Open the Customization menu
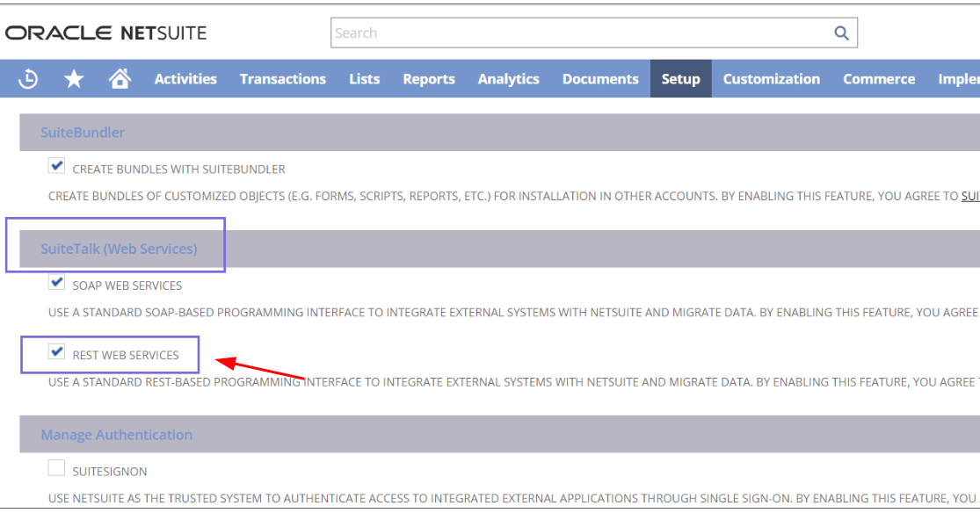The height and width of the screenshot is (513, 980). [x=771, y=79]
